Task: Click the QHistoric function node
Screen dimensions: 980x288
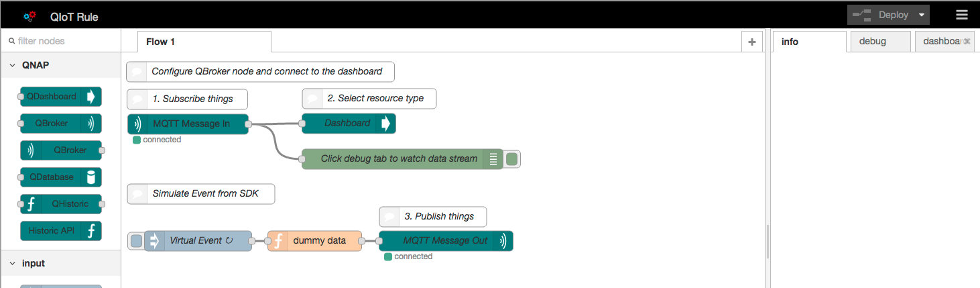Action: coord(61,204)
